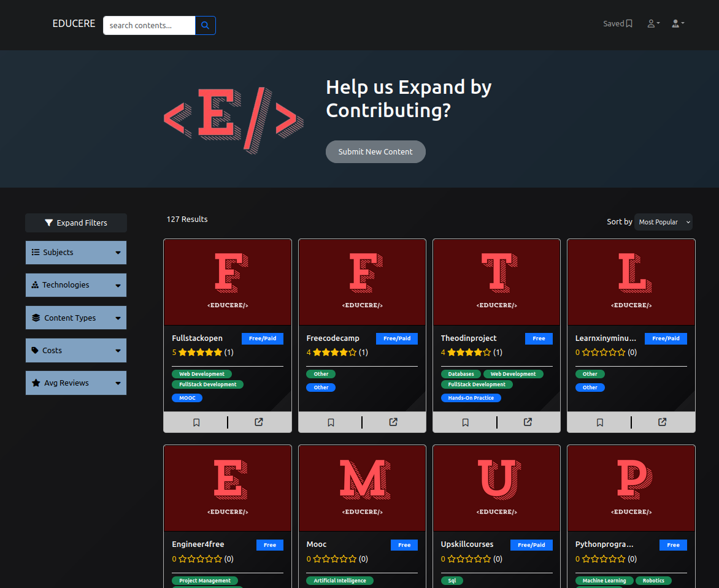The height and width of the screenshot is (588, 719).
Task: Click Free/Paid badge on Upskillcourses
Action: [x=531, y=545]
